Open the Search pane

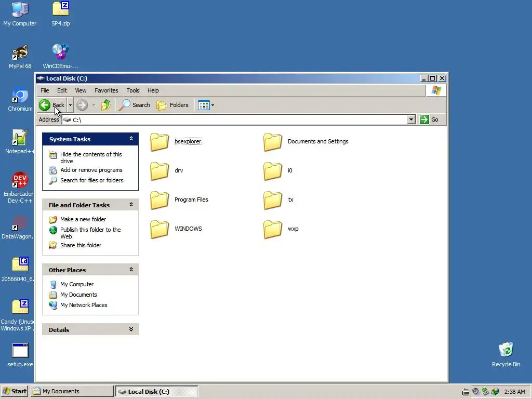point(135,105)
